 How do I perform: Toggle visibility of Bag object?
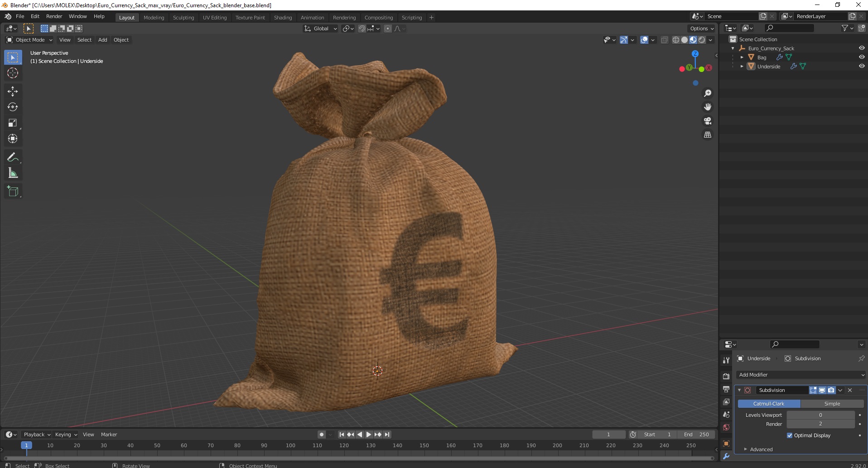click(x=862, y=57)
